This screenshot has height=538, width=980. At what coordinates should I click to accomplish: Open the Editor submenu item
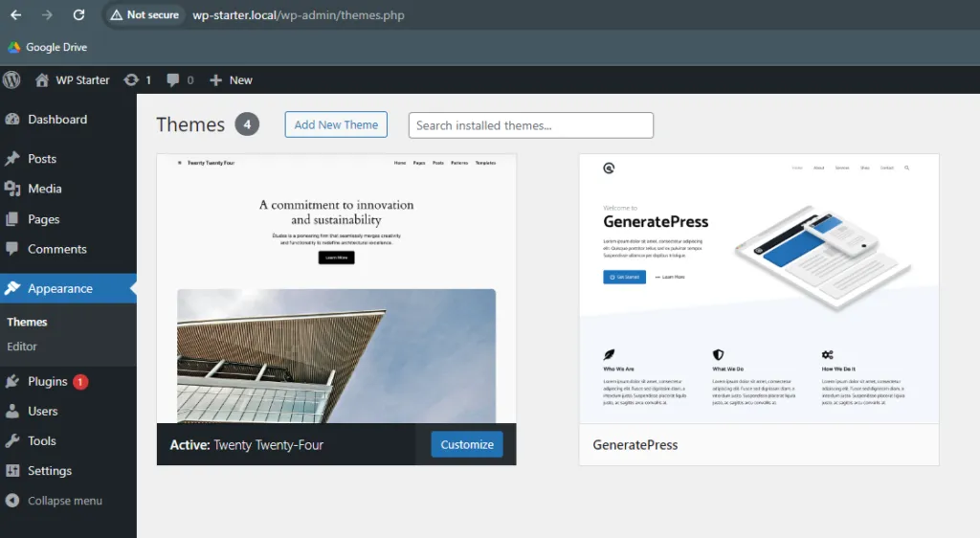point(22,347)
